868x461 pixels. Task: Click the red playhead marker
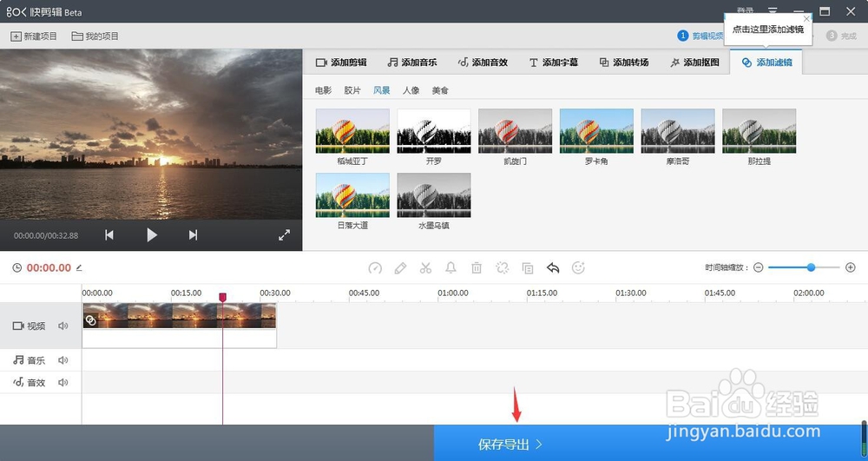(x=222, y=298)
